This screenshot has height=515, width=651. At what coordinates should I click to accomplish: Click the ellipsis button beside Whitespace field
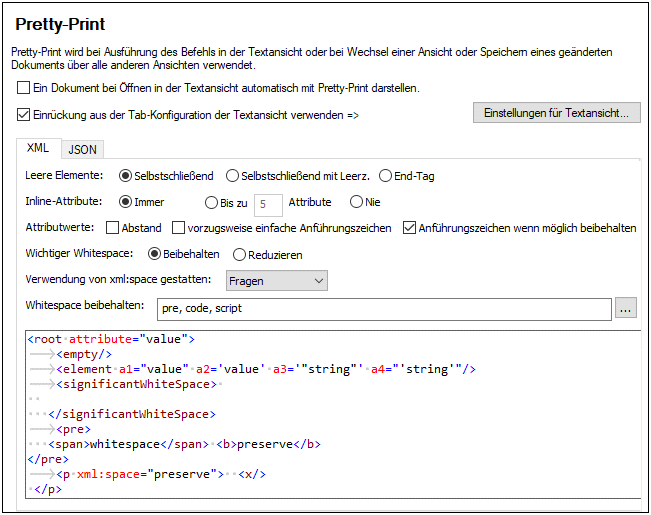(x=626, y=308)
